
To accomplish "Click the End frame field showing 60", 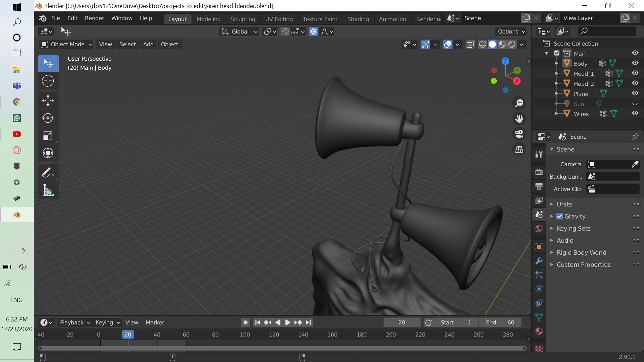I will click(500, 322).
